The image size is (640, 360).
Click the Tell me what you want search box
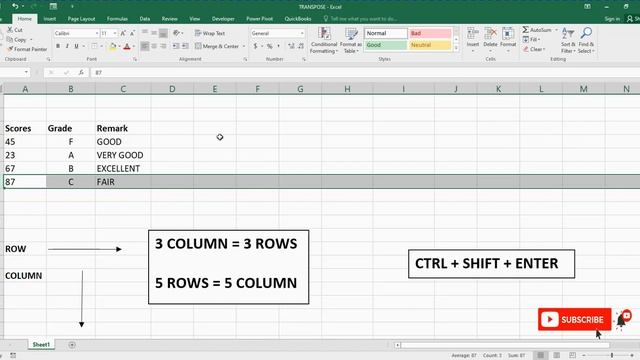pos(360,19)
